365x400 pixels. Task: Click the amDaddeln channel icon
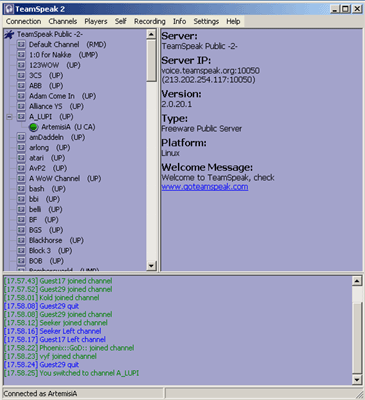coord(21,137)
